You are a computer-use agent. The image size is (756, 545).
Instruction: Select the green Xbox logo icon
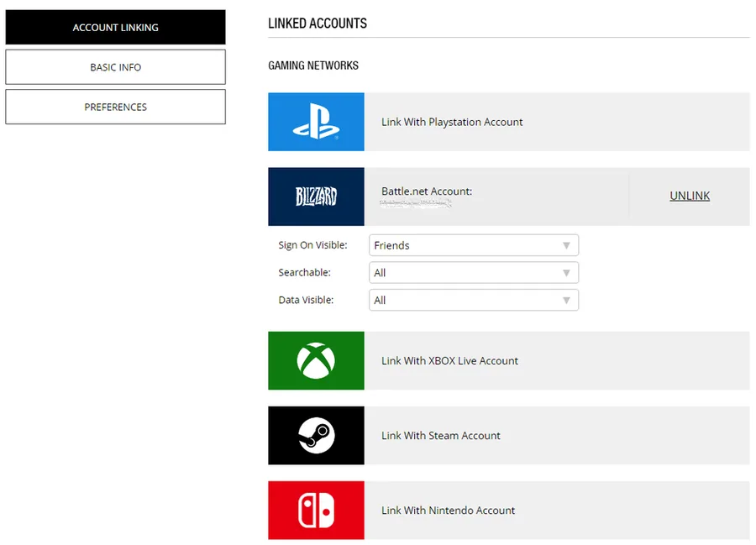tap(317, 360)
